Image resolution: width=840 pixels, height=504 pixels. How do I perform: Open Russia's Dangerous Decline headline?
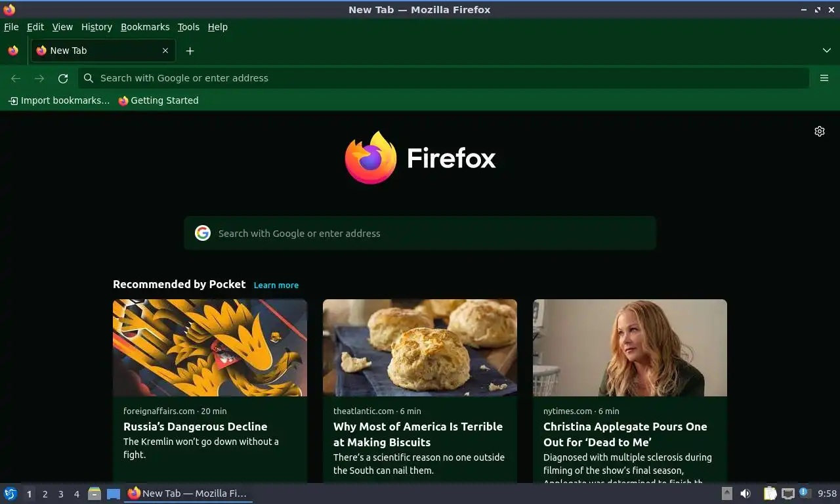(196, 427)
